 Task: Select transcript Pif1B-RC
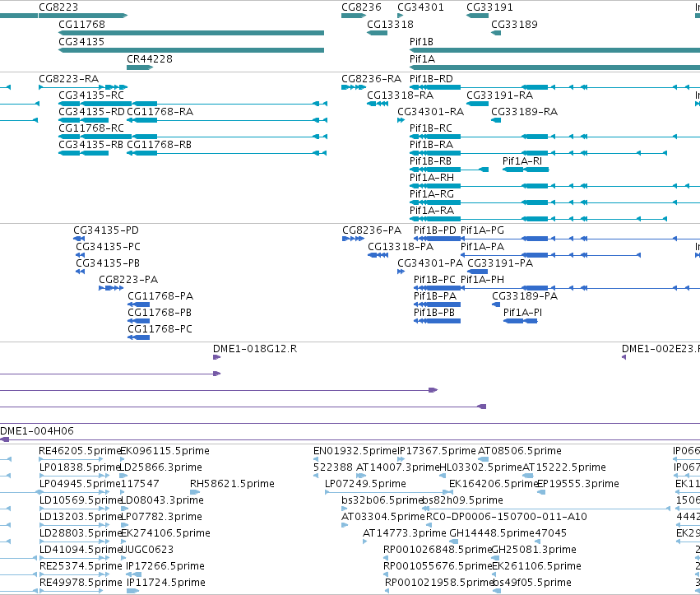[x=431, y=128]
